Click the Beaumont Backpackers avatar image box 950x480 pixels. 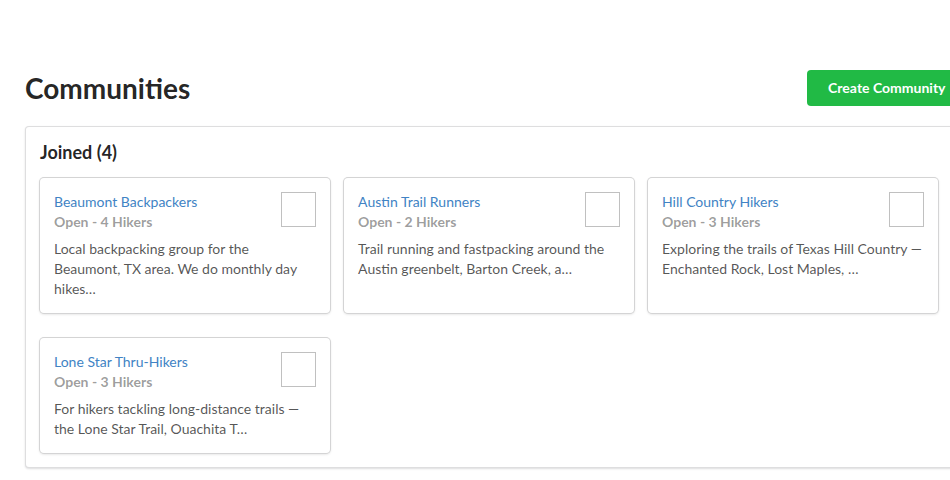(298, 210)
